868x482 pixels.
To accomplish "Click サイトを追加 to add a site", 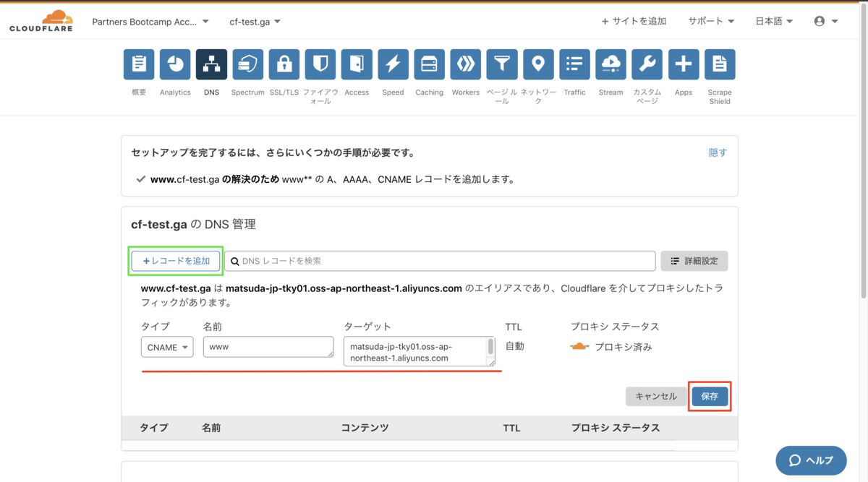I will [x=634, y=22].
